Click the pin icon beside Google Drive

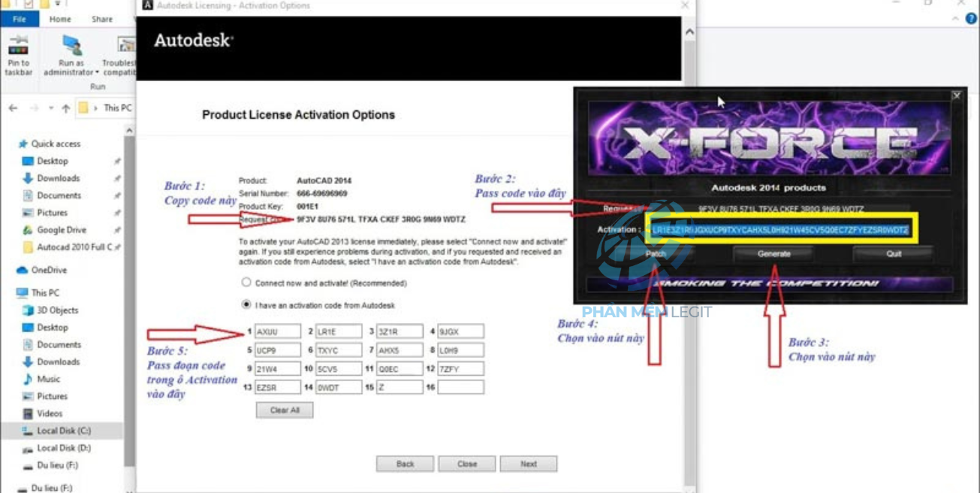pos(117,230)
